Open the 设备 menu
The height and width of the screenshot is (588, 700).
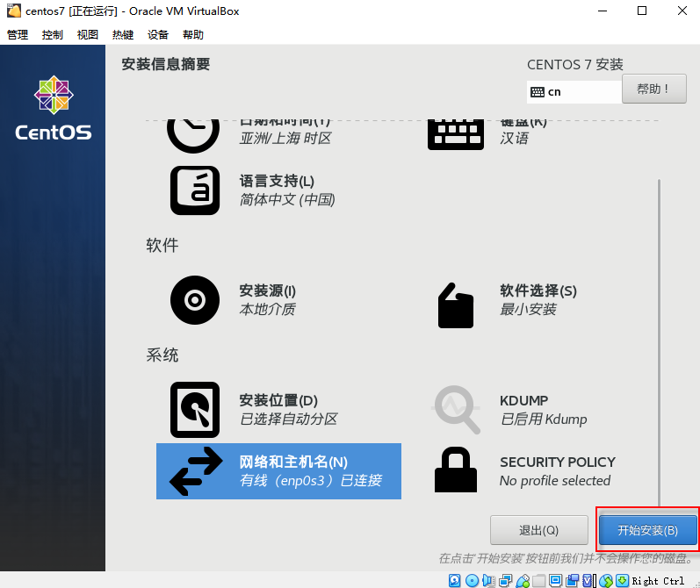tap(158, 35)
